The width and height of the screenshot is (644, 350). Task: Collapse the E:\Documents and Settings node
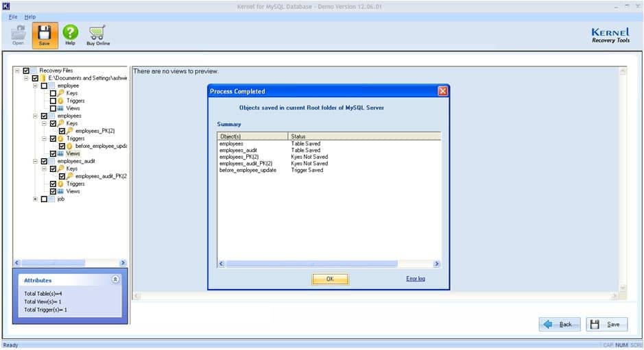(x=26, y=78)
